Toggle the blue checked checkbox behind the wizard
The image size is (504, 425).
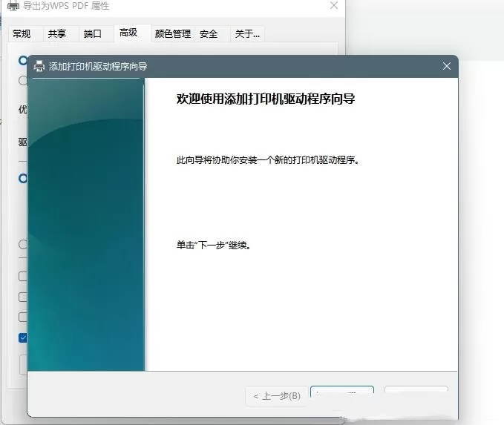23,337
